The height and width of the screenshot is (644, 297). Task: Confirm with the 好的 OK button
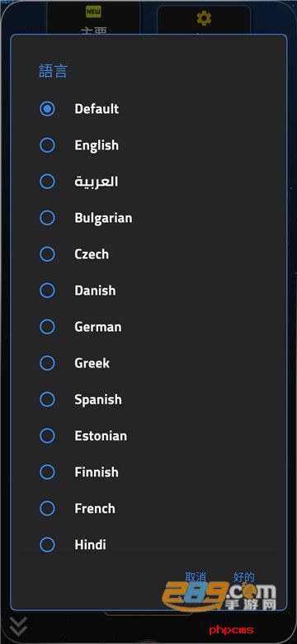244,576
